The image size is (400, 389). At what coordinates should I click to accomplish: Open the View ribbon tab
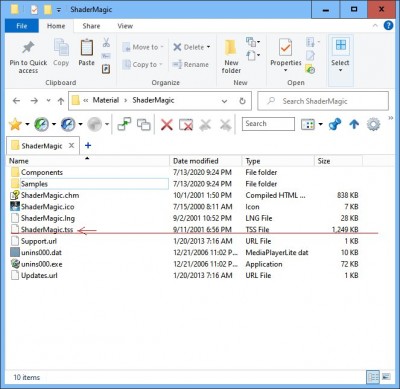coord(125,26)
